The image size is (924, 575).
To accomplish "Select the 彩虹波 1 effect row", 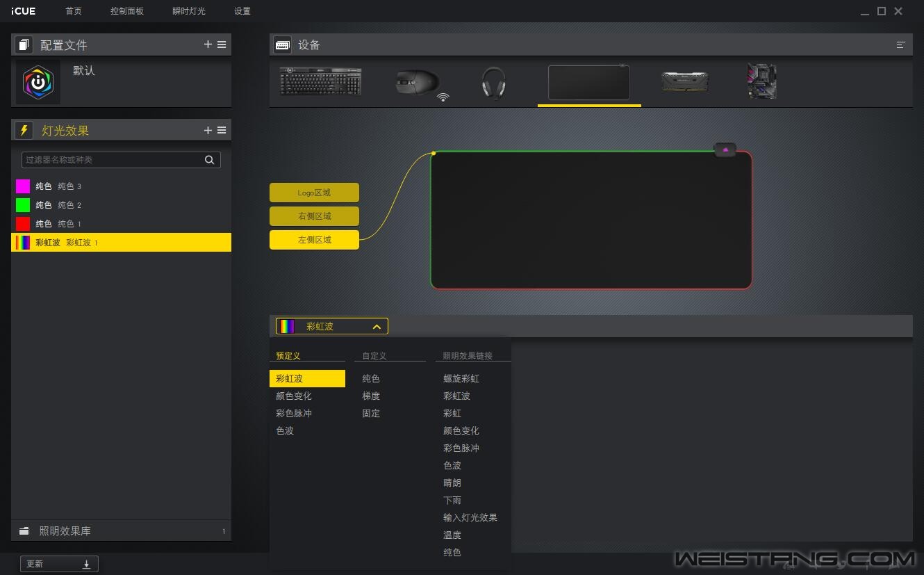I will click(121, 243).
